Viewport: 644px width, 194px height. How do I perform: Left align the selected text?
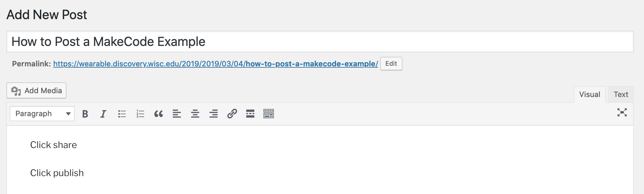(177, 114)
